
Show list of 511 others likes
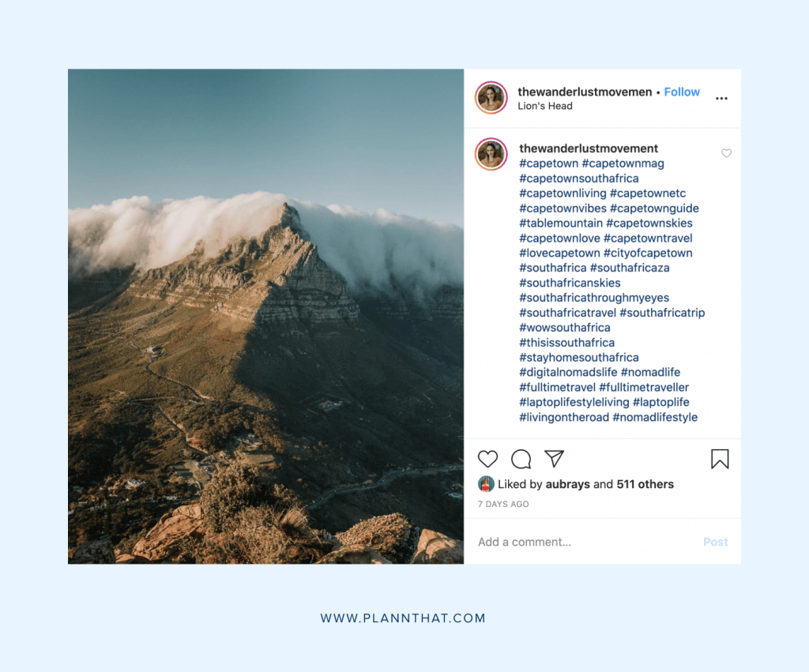click(x=645, y=484)
